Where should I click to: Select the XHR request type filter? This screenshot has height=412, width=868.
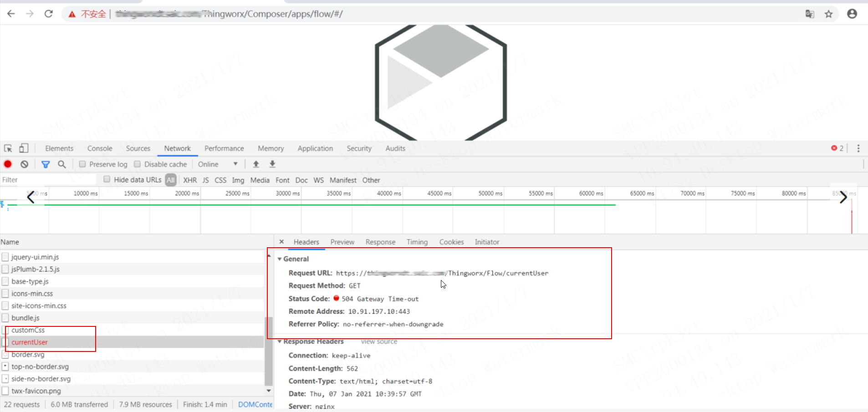click(189, 180)
